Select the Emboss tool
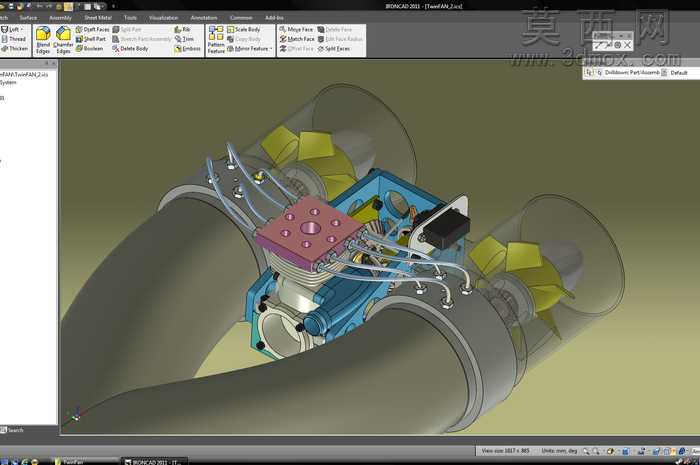The width and height of the screenshot is (700, 465). [187, 48]
